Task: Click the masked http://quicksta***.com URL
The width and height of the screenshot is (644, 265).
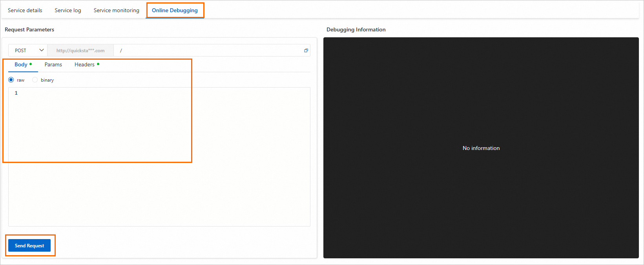Action: click(x=80, y=50)
